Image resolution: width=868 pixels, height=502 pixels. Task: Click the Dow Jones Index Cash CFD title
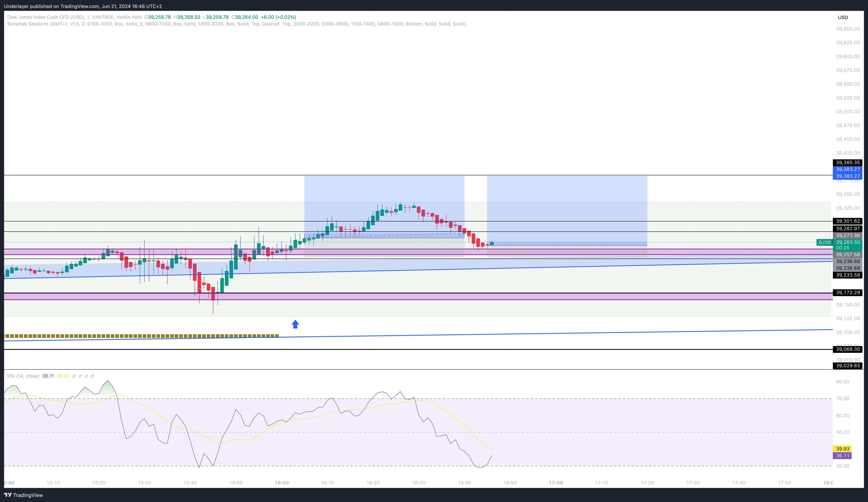74,17
